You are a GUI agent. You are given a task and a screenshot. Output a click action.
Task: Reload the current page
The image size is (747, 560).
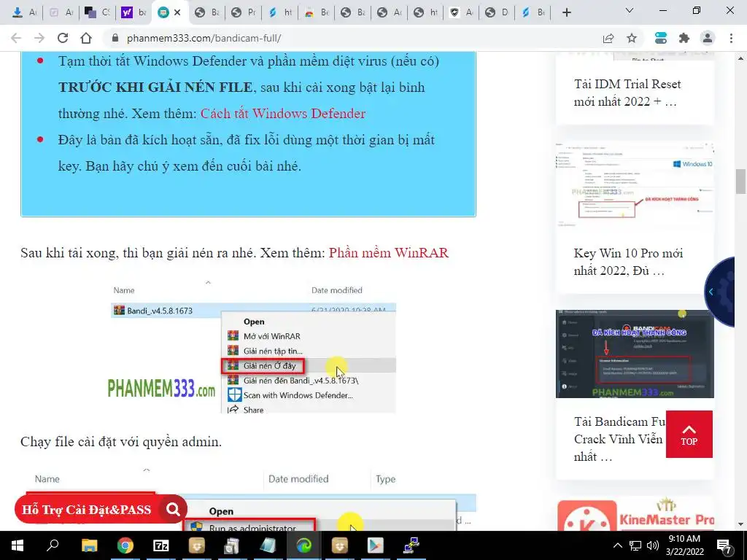[63, 38]
